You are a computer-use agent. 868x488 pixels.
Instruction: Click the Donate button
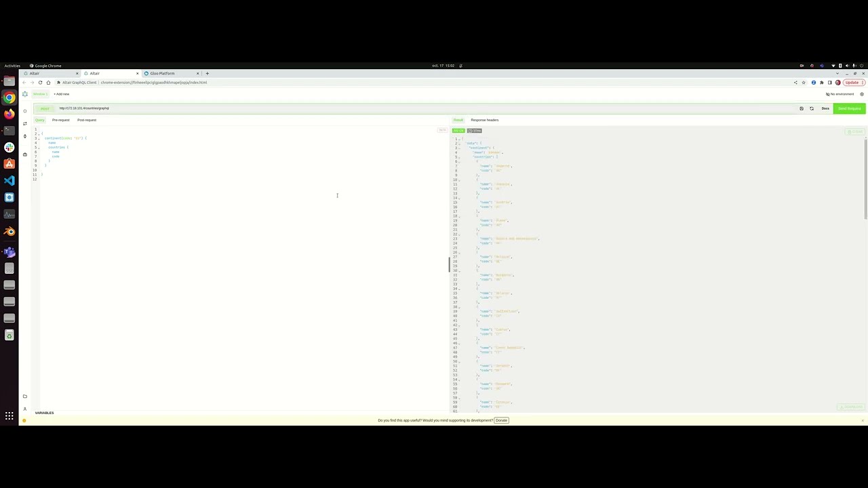point(501,420)
